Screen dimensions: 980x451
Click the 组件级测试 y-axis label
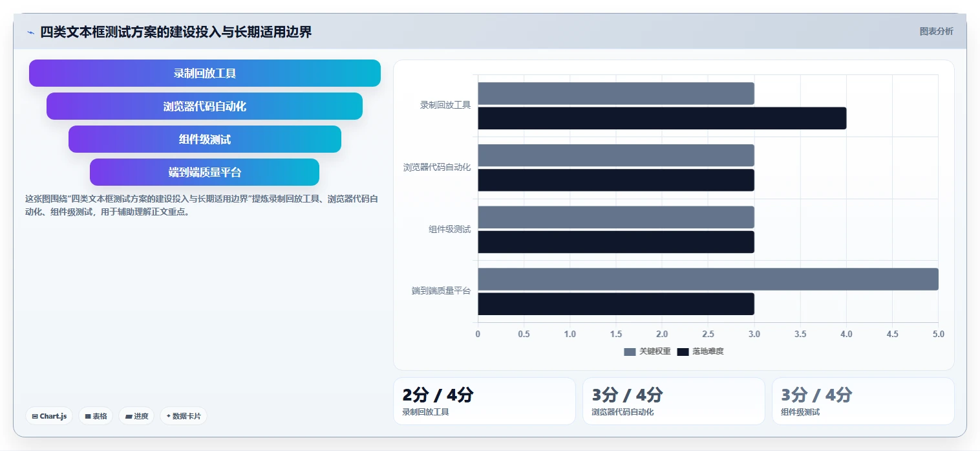click(450, 229)
